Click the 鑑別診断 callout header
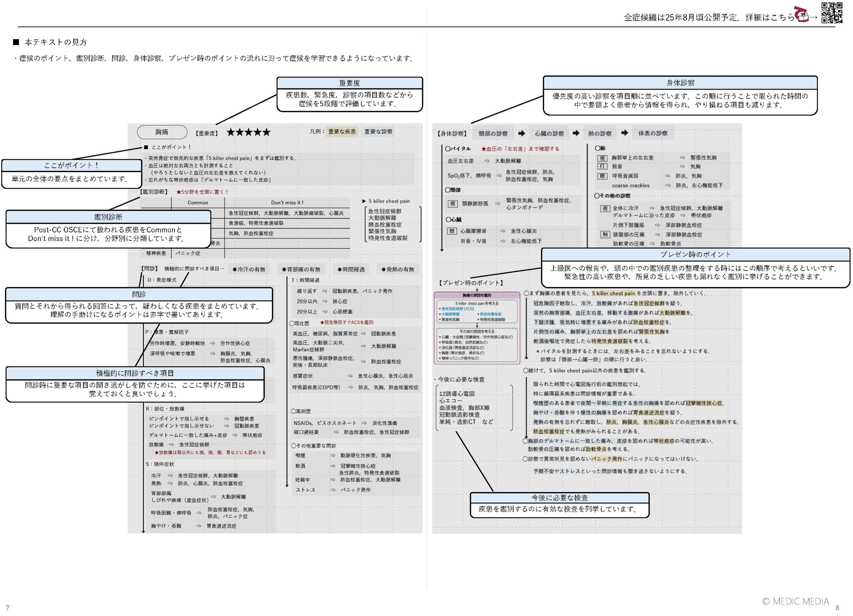This screenshot has height=616, width=853. click(x=108, y=217)
